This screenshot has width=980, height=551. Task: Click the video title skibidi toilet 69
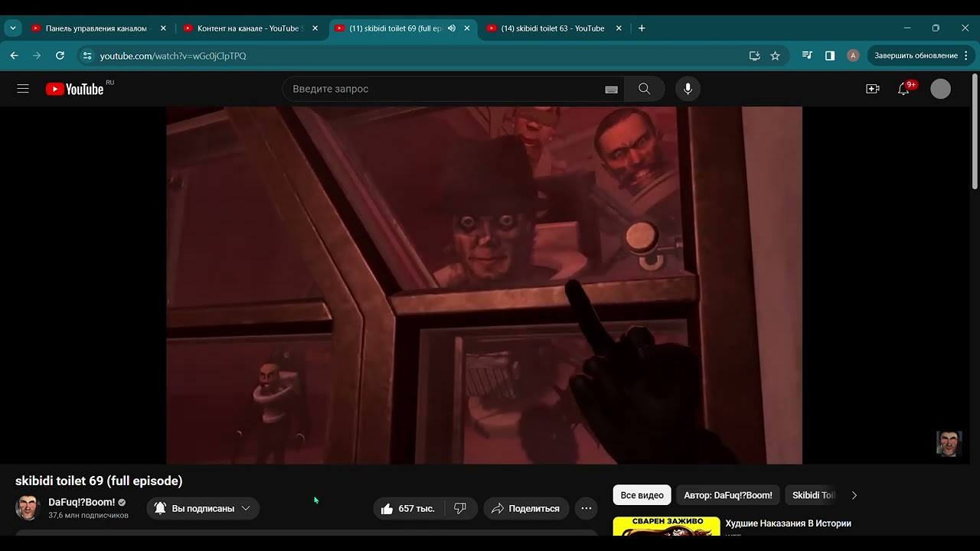[x=99, y=481]
